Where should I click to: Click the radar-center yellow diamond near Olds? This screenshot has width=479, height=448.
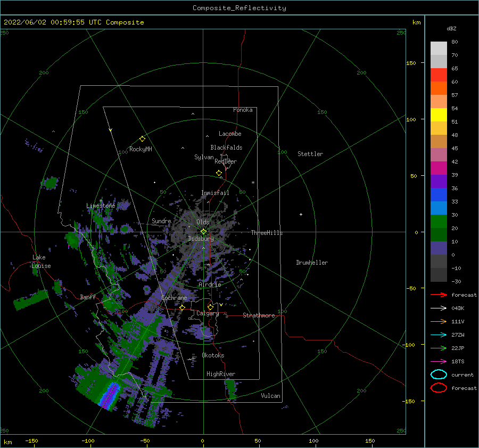coord(203,232)
